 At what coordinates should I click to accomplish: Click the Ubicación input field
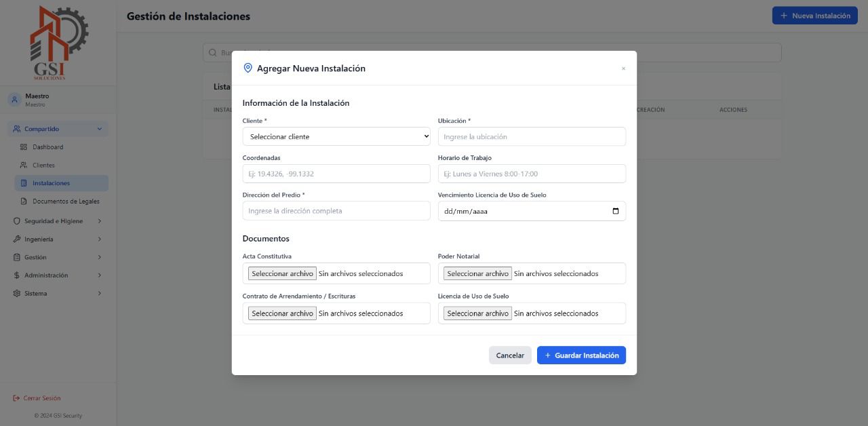point(532,137)
